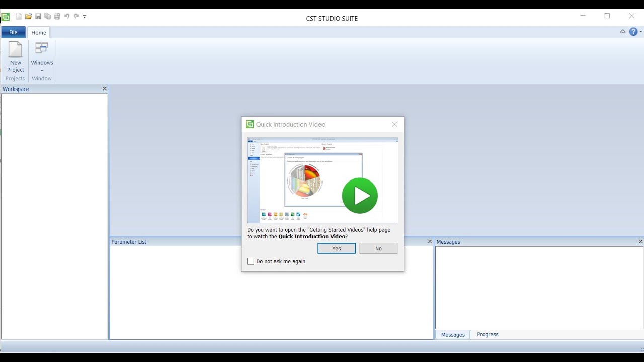
Task: Close the Messages panel
Action: [640, 242]
